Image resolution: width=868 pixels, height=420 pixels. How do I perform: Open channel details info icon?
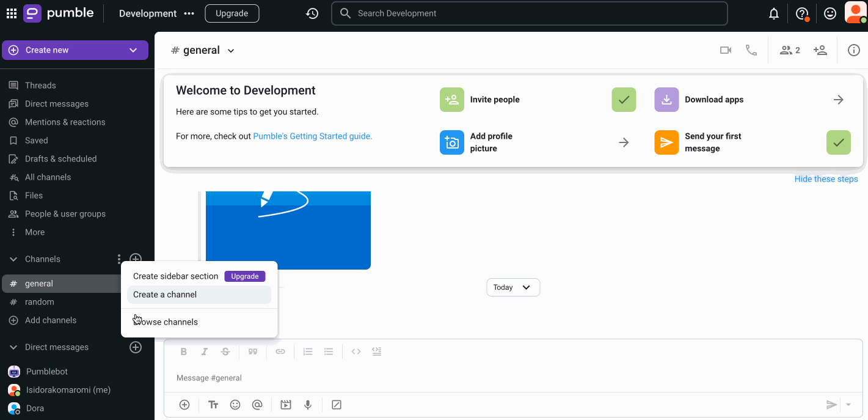point(854,50)
